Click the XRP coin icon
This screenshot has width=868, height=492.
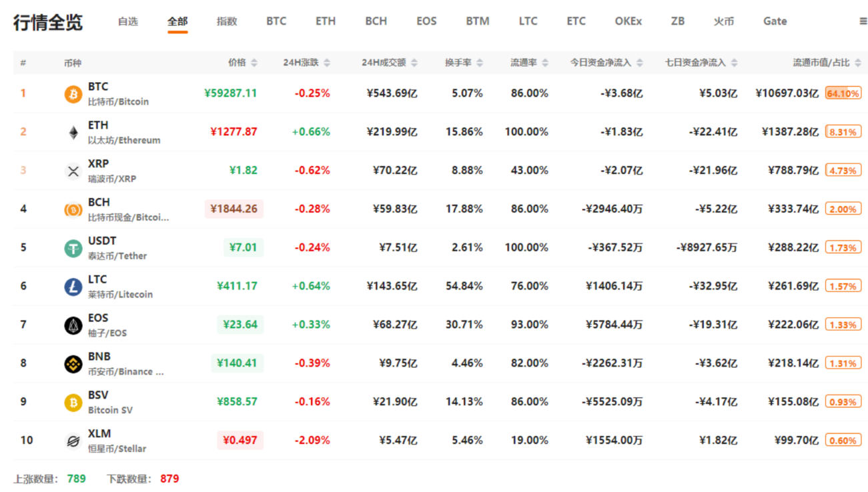[73, 171]
